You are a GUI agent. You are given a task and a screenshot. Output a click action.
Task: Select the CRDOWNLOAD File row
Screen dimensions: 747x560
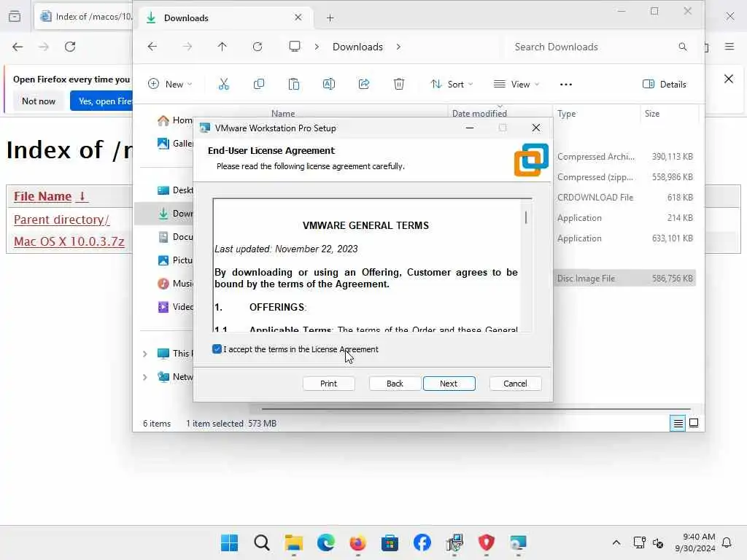point(624,197)
